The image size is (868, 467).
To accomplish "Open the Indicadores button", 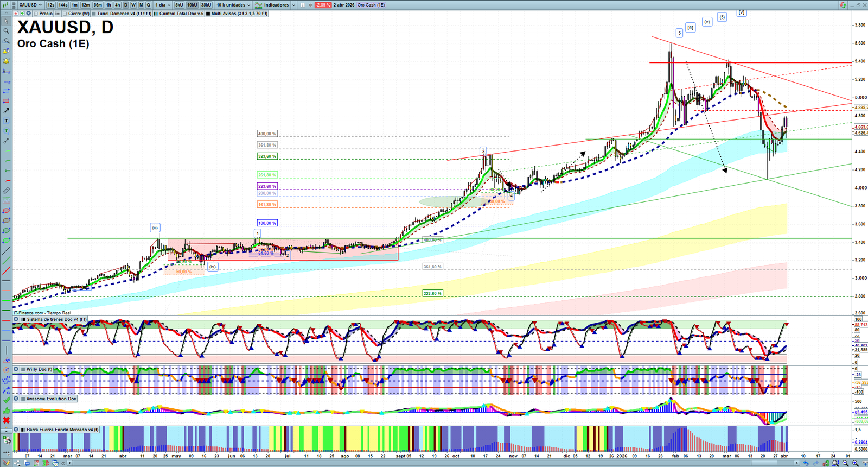I will 276,5.
